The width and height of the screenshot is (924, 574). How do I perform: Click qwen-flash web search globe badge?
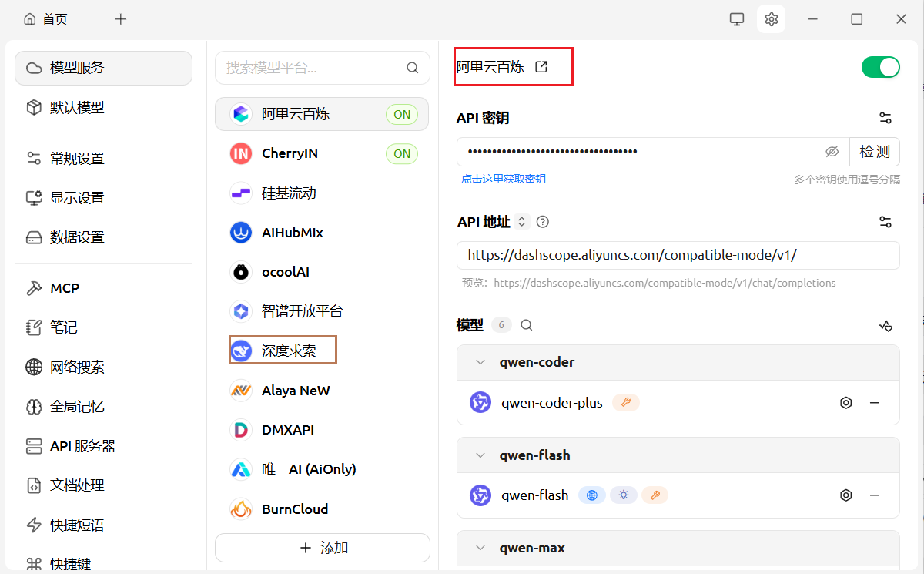click(592, 495)
